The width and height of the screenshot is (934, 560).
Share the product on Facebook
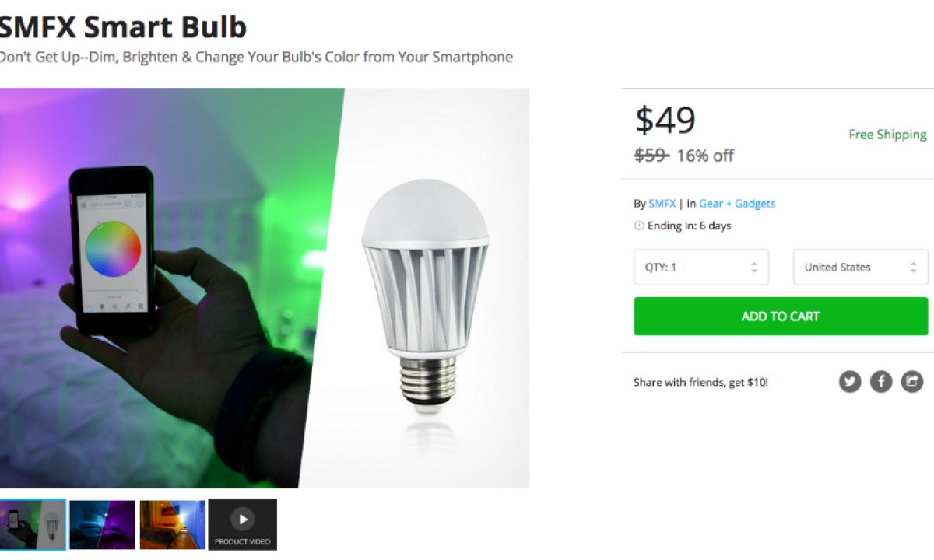point(881,382)
